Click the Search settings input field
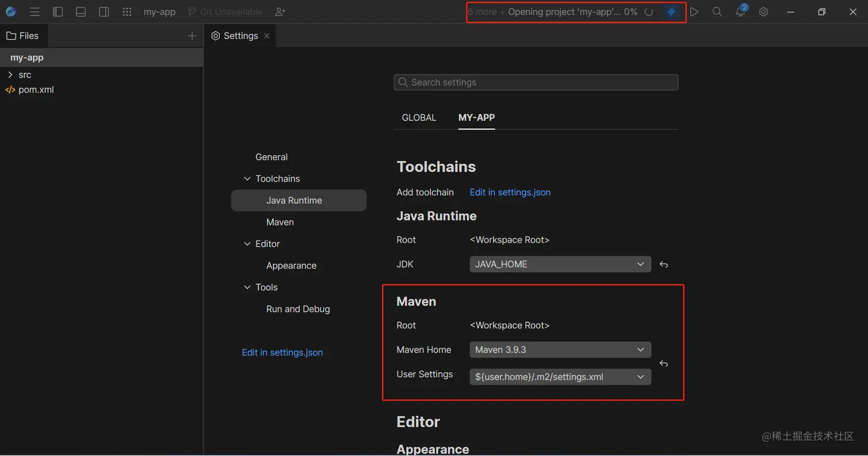 [x=536, y=82]
